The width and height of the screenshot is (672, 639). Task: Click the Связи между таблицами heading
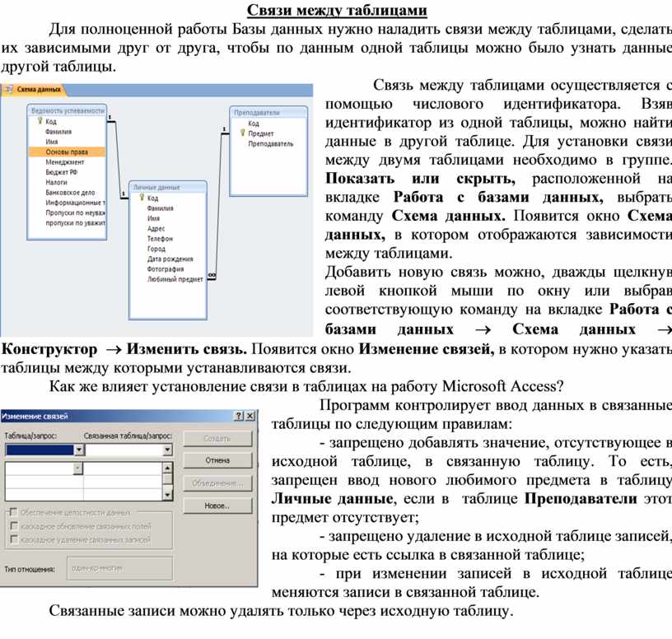(337, 10)
